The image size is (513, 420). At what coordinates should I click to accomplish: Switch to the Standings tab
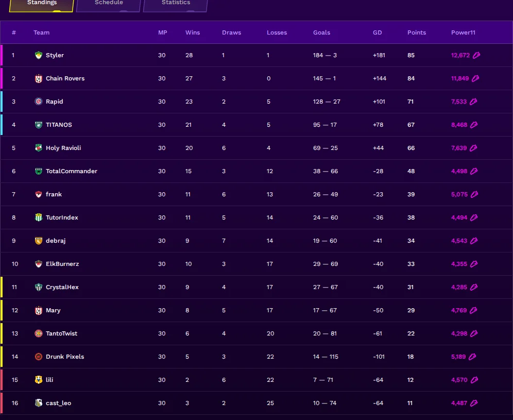pyautogui.click(x=42, y=5)
